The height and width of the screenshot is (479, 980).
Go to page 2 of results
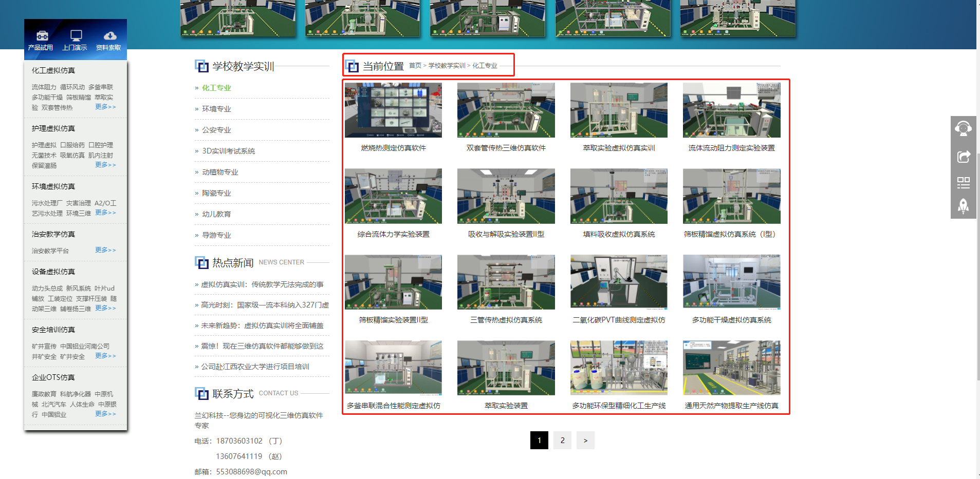(x=562, y=440)
